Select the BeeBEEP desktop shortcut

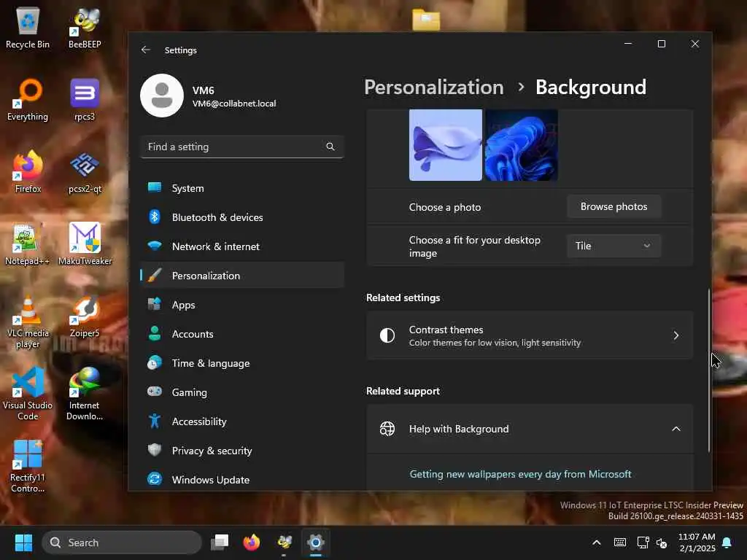pyautogui.click(x=85, y=28)
